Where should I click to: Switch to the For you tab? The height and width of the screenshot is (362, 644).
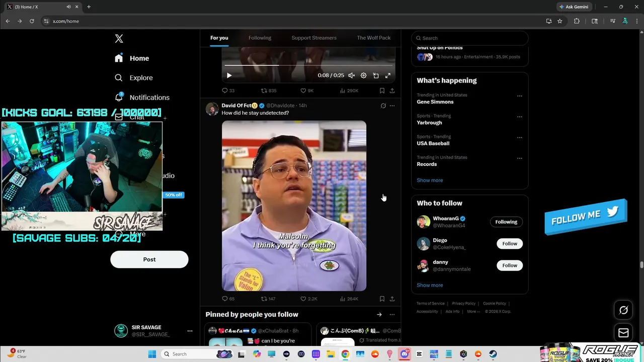pos(219,38)
